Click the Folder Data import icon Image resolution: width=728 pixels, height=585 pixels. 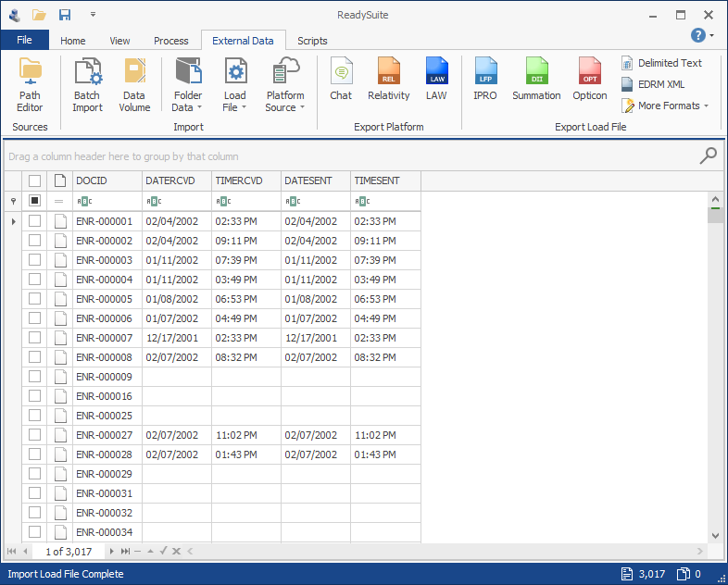pyautogui.click(x=188, y=72)
